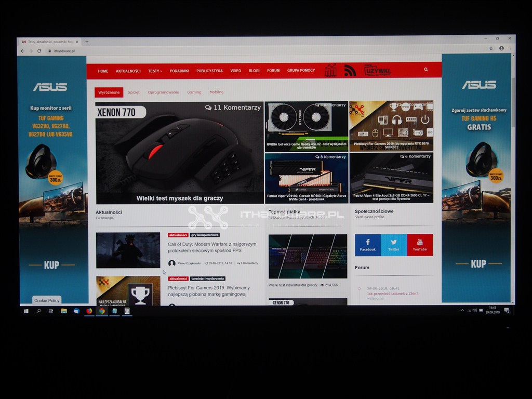Select the Gaming tab

point(194,92)
